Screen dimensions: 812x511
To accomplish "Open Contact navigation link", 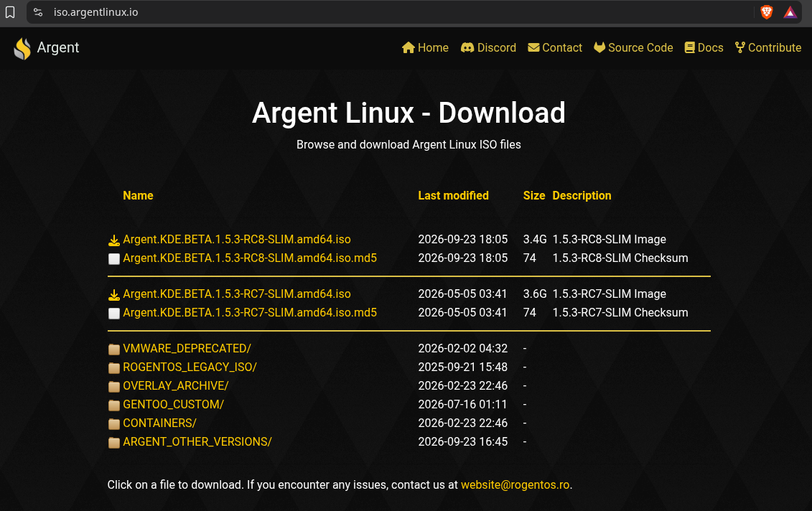I will click(x=555, y=47).
